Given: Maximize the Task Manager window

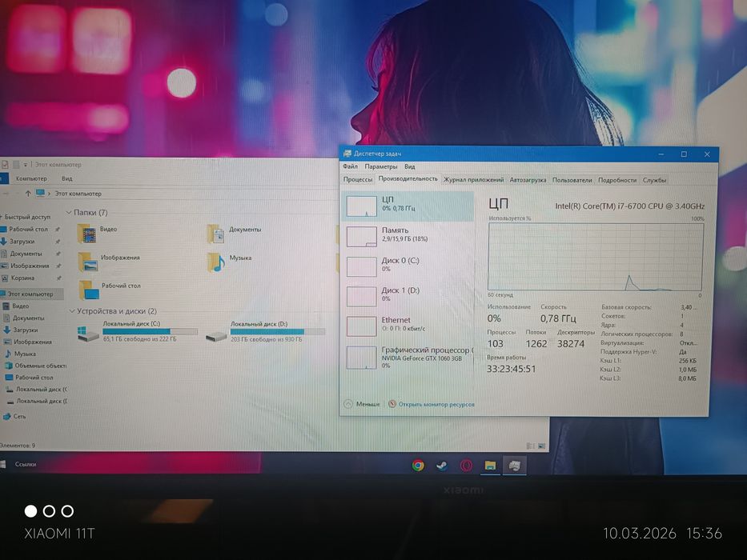Looking at the screenshot, I should pyautogui.click(x=684, y=154).
